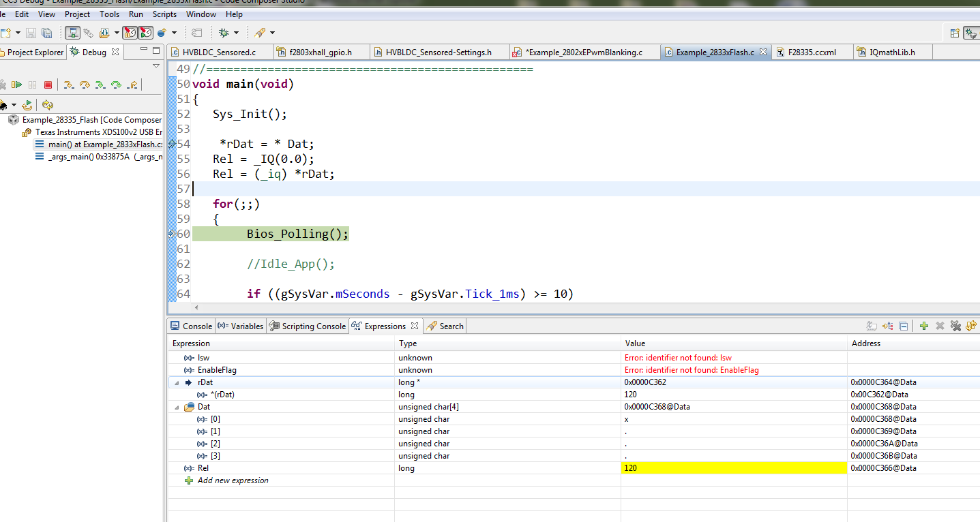Click the Open Perspective icon
Viewport: 980px width, 522px height.
[x=955, y=33]
